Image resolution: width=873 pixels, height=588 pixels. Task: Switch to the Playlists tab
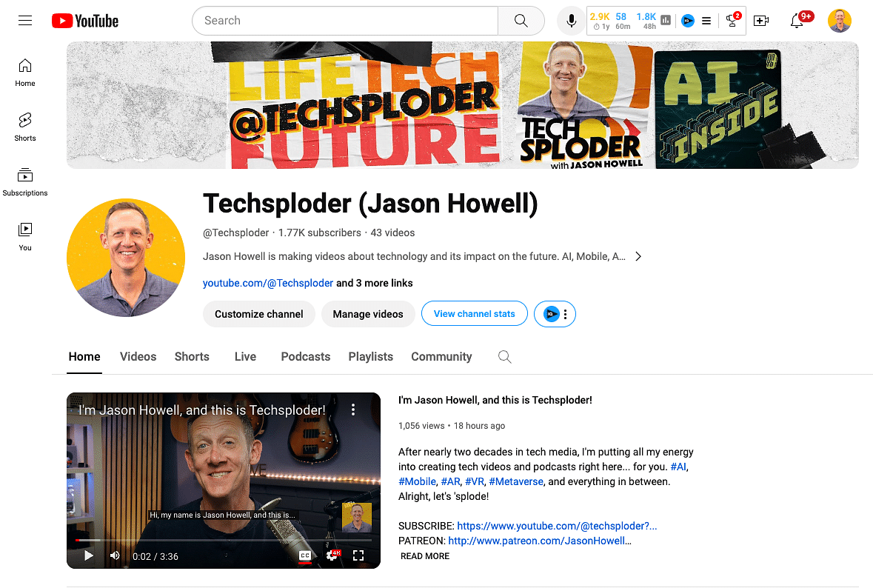[x=371, y=357]
